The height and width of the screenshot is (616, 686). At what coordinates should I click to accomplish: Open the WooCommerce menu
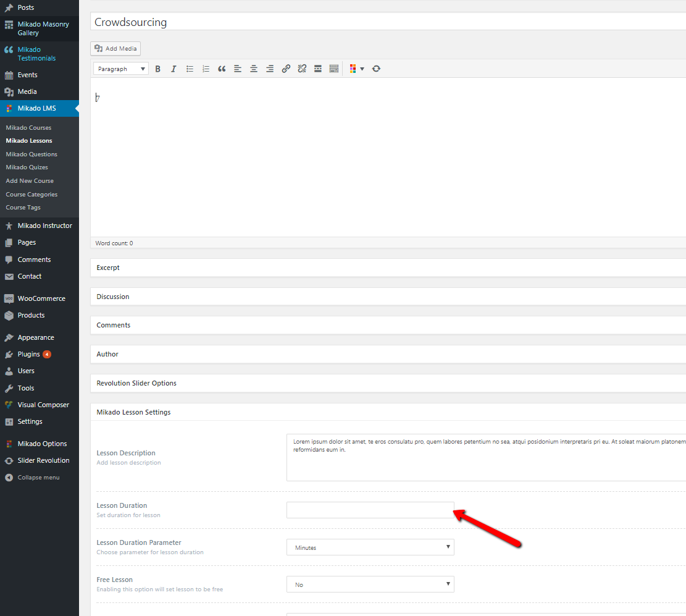pos(40,298)
